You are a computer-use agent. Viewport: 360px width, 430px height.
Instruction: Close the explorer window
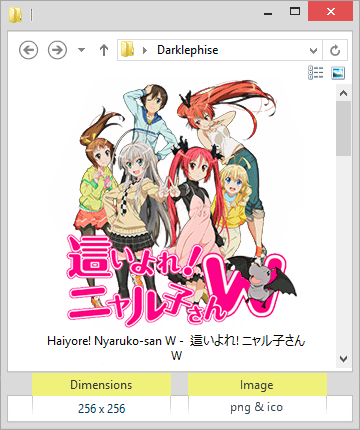pyautogui.click(x=331, y=12)
